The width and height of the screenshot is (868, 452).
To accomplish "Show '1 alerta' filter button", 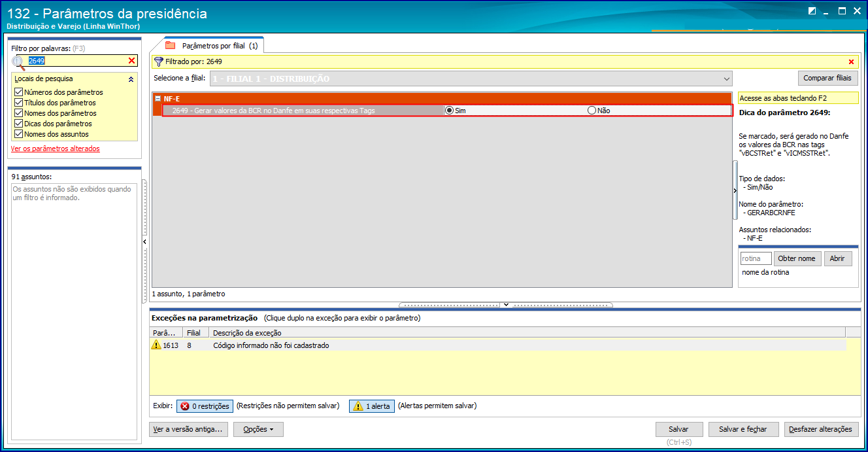I will tap(371, 406).
